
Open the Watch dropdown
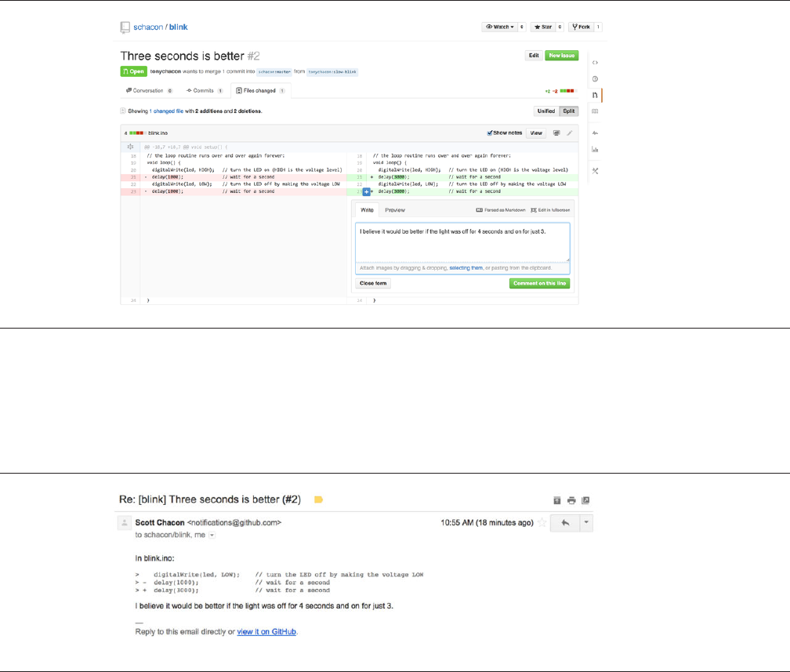(x=499, y=27)
